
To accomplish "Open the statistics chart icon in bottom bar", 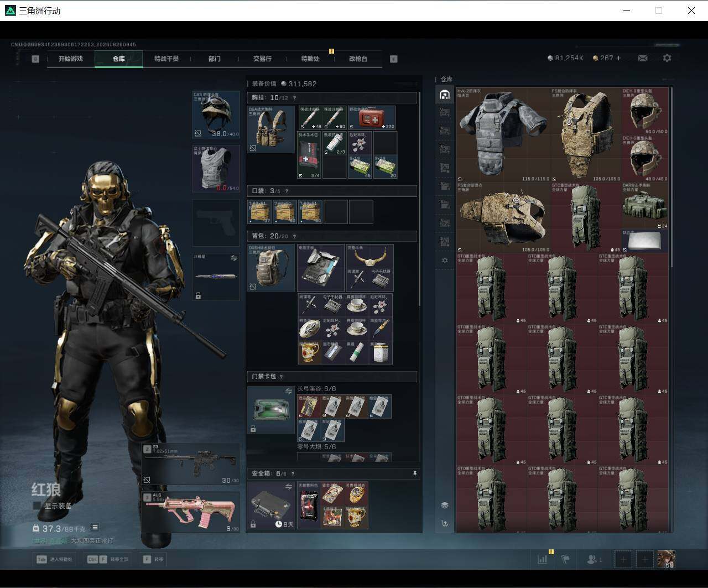I will (x=543, y=559).
